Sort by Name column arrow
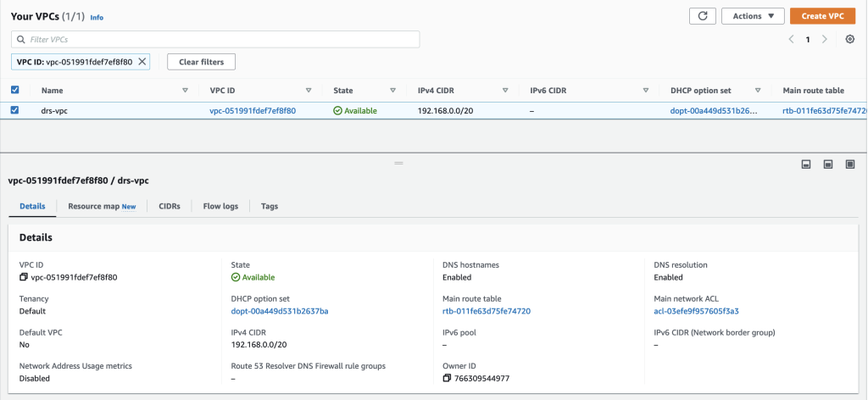The height and width of the screenshot is (400, 868). pos(186,90)
